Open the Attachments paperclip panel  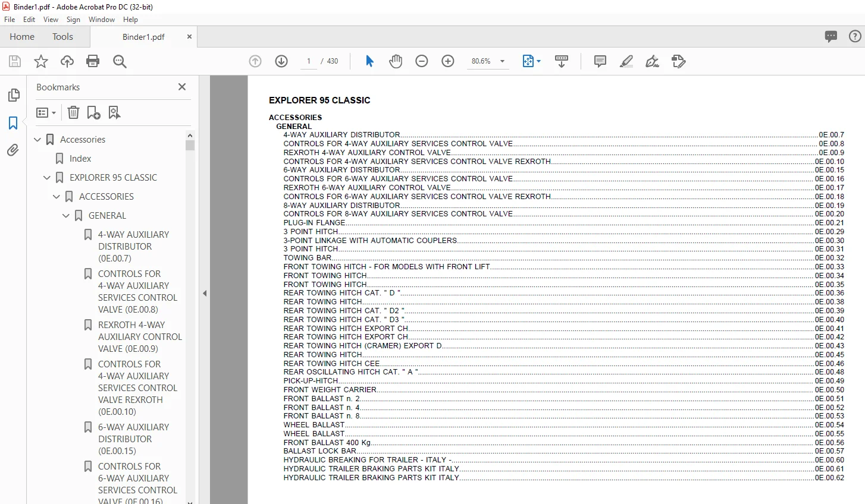[13, 150]
